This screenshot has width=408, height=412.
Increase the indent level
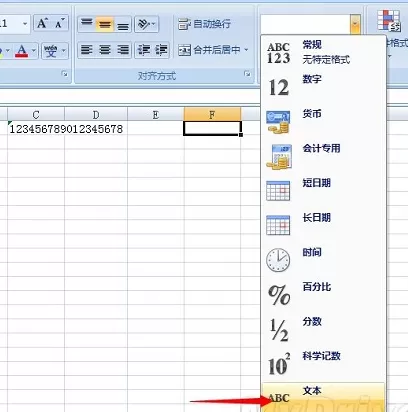[161, 50]
